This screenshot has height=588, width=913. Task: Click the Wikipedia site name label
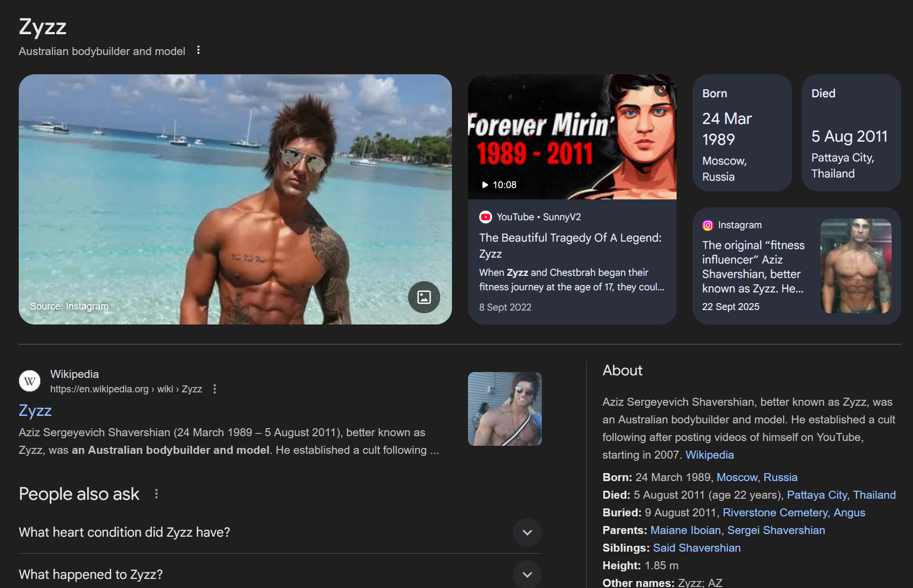coord(74,374)
